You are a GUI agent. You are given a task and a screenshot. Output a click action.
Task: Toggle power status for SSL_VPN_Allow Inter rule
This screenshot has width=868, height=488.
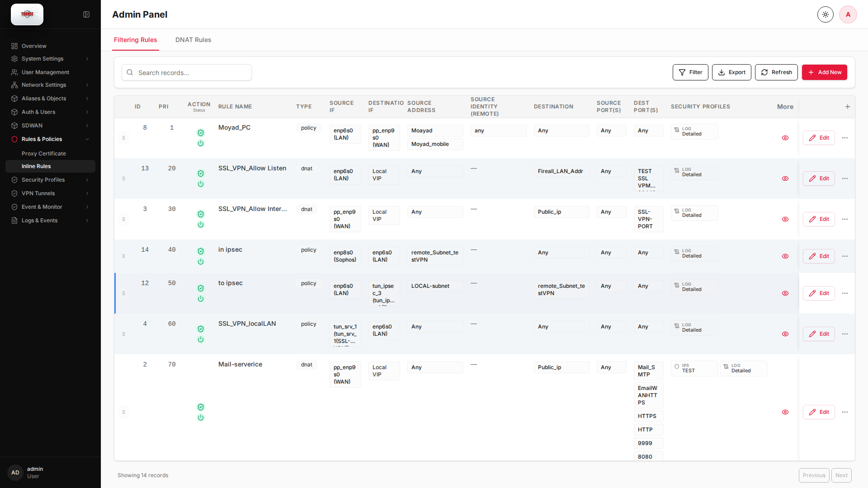click(201, 225)
